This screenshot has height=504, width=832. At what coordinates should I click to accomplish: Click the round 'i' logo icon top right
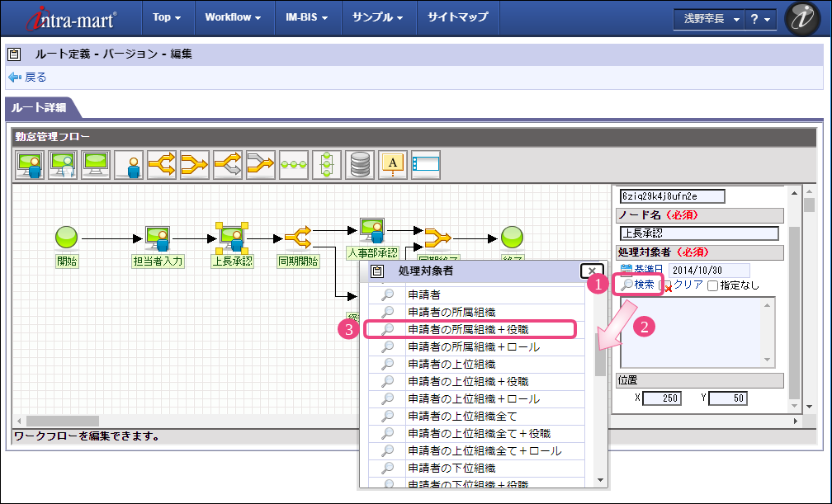pos(801,18)
